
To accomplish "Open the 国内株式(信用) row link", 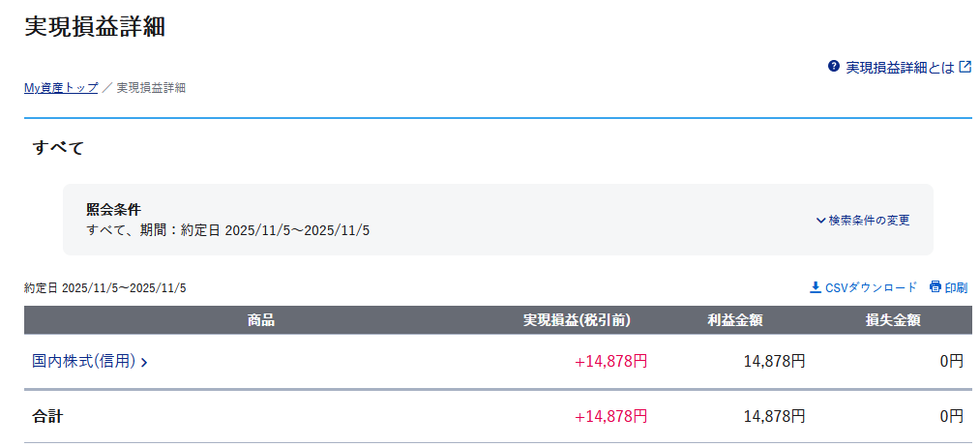I will tap(83, 361).
